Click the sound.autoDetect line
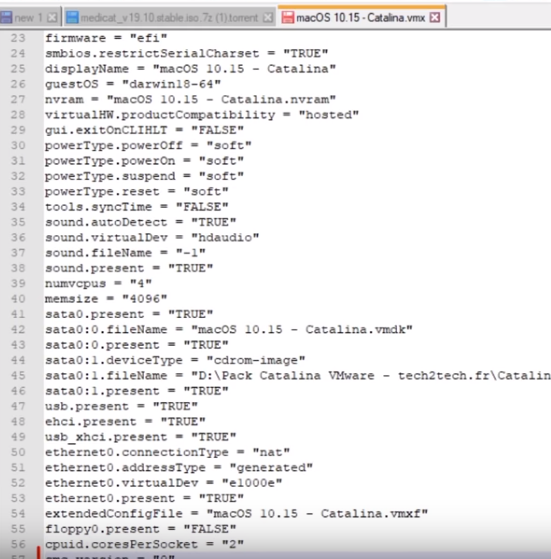Viewport: 551px width, 559px height. coord(140,222)
